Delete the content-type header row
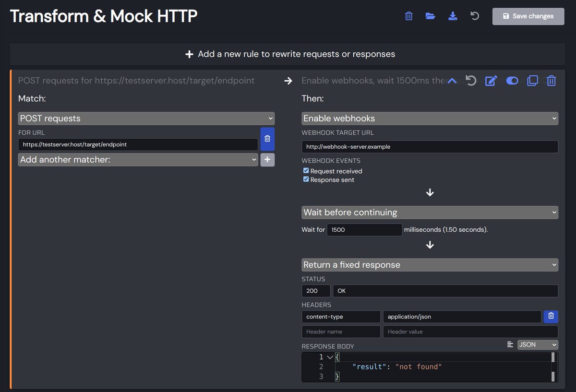This screenshot has height=392, width=576. click(551, 316)
